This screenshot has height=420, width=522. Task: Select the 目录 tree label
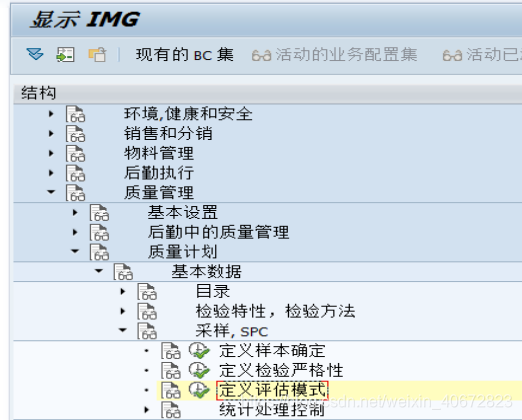pyautogui.click(x=213, y=291)
